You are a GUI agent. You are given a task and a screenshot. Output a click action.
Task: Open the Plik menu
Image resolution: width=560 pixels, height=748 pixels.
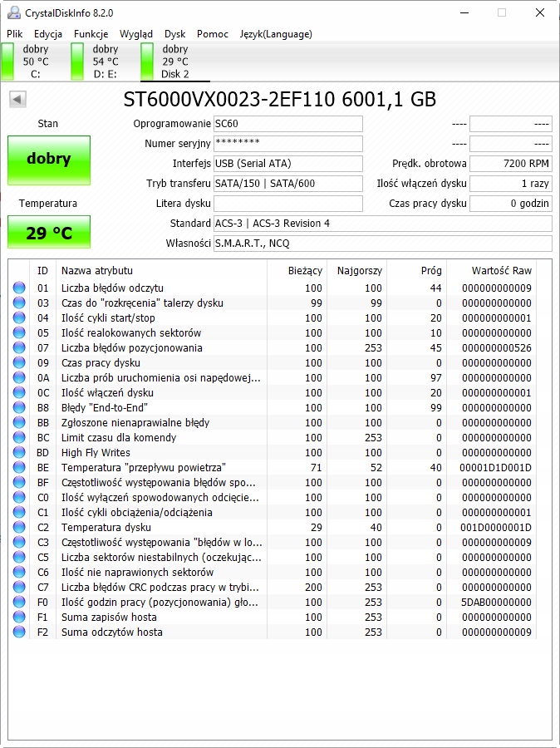click(x=15, y=34)
